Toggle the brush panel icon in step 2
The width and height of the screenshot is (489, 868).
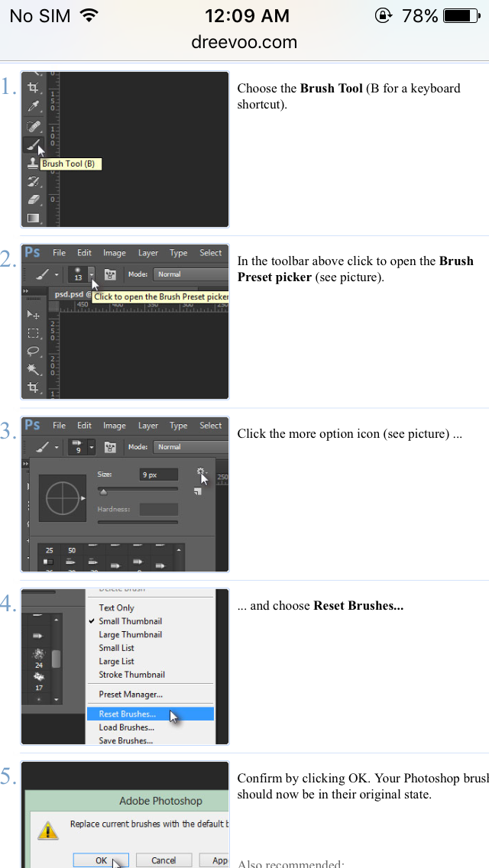coord(110,274)
